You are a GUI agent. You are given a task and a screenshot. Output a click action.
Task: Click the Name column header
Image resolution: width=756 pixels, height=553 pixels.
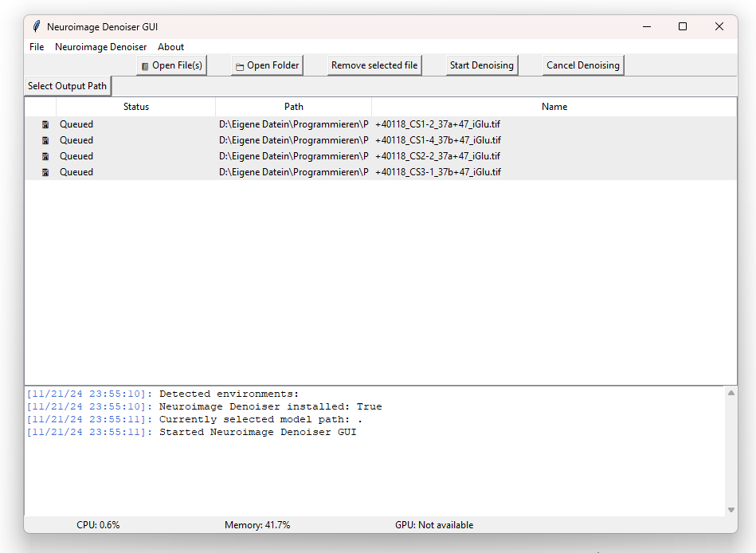pos(554,107)
